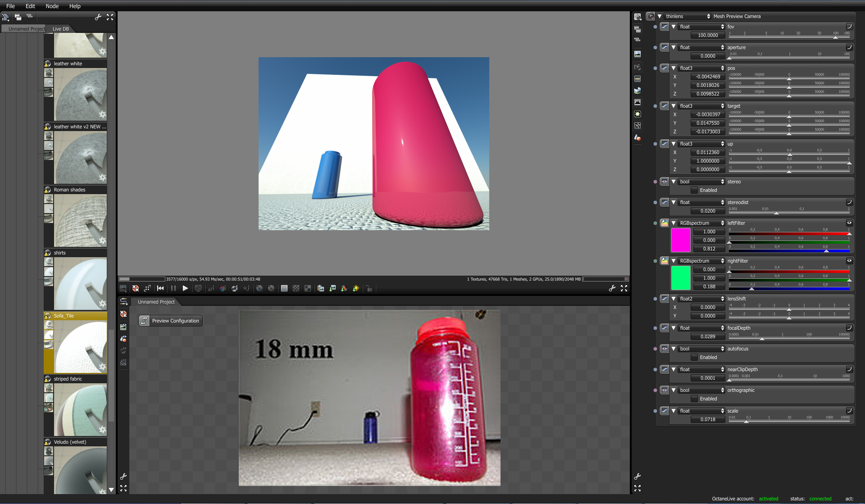Viewport: 865px width, 504px height.
Task: Restart render with the rewind icon
Action: [x=160, y=288]
